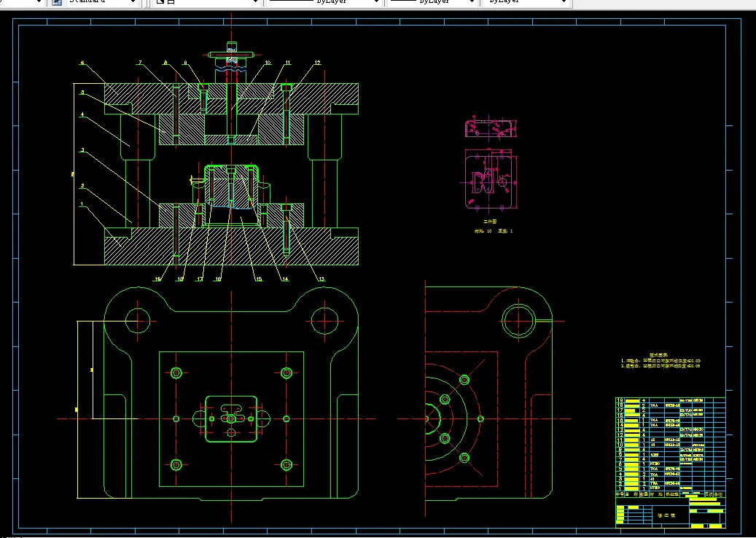Select callout number 12 in section view

pyautogui.click(x=317, y=63)
